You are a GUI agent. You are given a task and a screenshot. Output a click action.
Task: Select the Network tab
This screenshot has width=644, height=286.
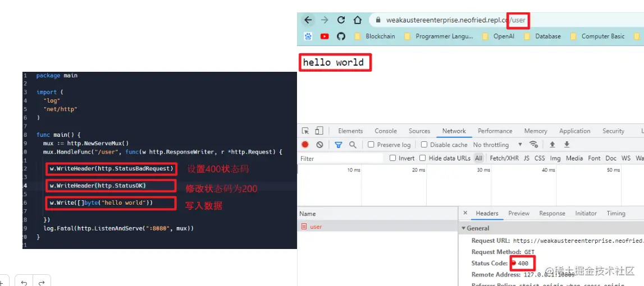tap(454, 131)
